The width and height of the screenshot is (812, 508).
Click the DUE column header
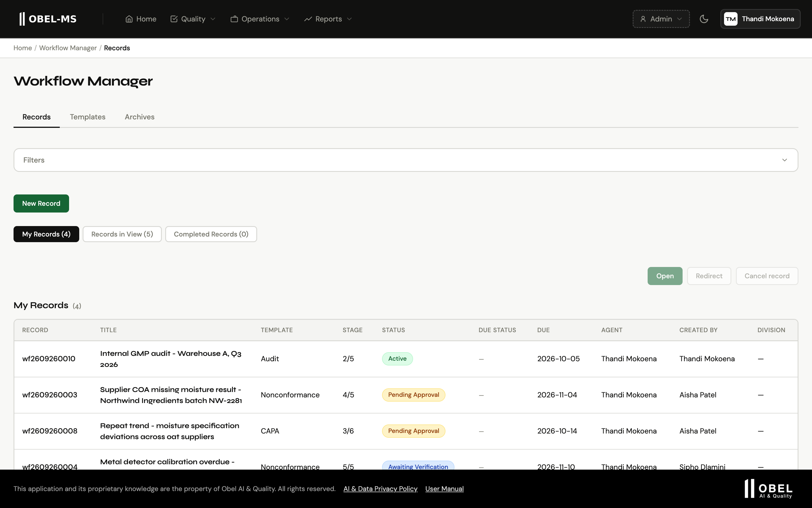coord(543,330)
